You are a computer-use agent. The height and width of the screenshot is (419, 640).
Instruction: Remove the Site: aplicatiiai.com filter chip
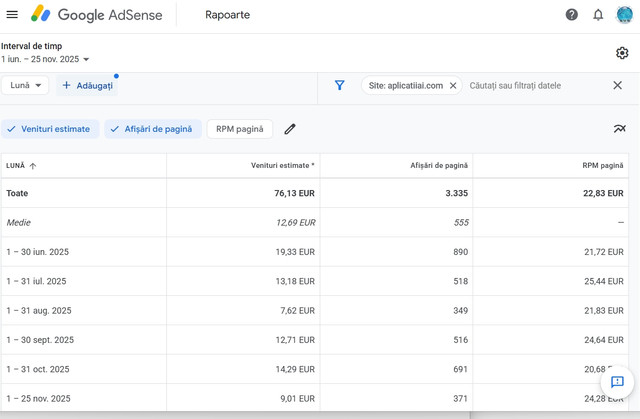click(x=453, y=86)
